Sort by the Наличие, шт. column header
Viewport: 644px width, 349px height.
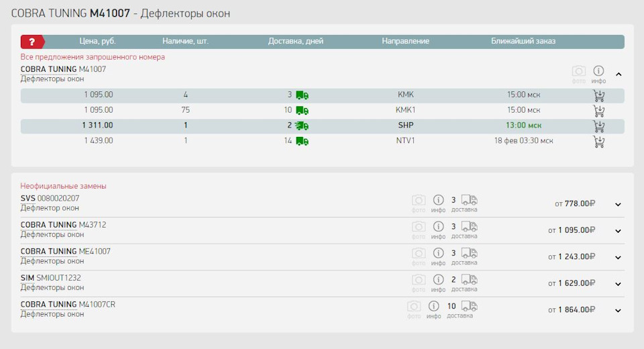tap(185, 41)
